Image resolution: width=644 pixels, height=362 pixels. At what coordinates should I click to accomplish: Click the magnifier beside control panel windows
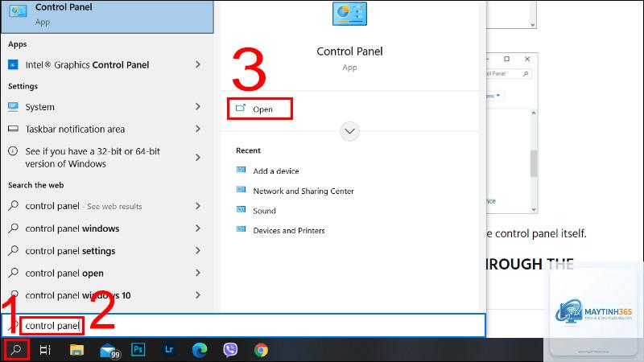point(14,228)
